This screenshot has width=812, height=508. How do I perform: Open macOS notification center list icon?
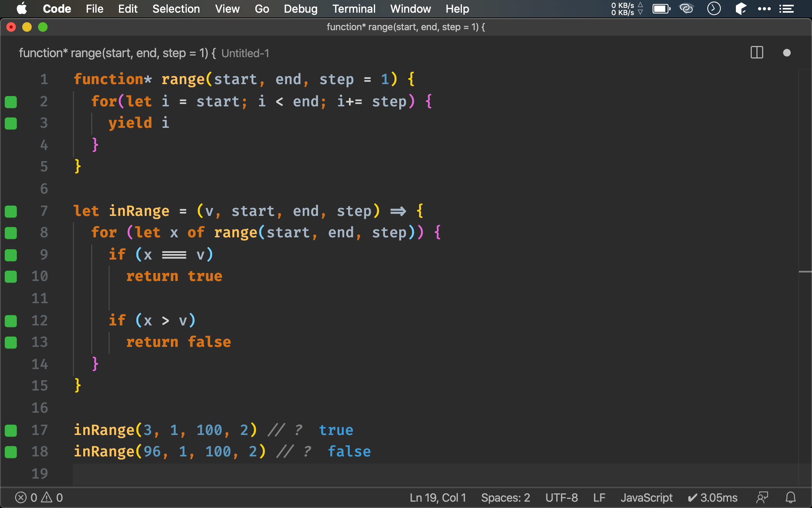click(x=786, y=9)
